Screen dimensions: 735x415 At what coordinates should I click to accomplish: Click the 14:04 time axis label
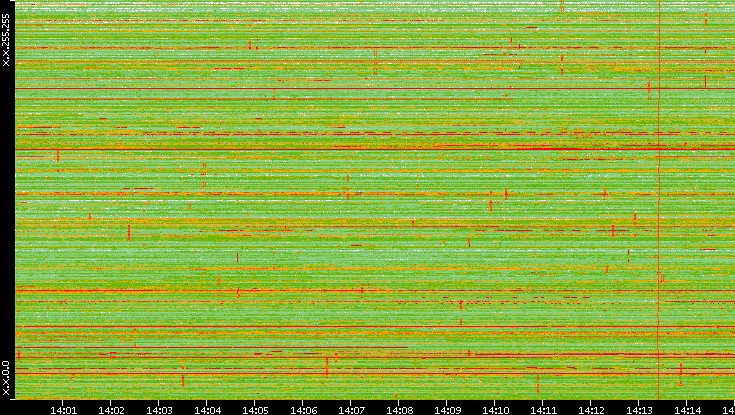(x=207, y=410)
